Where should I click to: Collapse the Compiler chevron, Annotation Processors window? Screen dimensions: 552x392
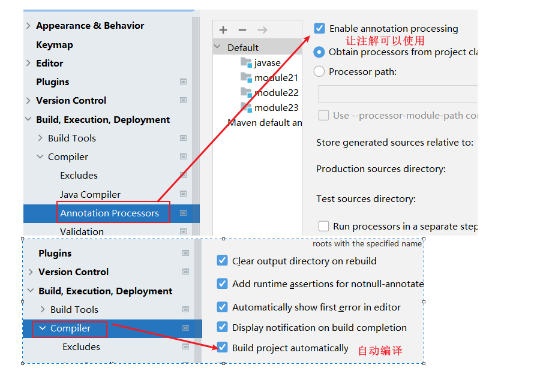tap(40, 156)
